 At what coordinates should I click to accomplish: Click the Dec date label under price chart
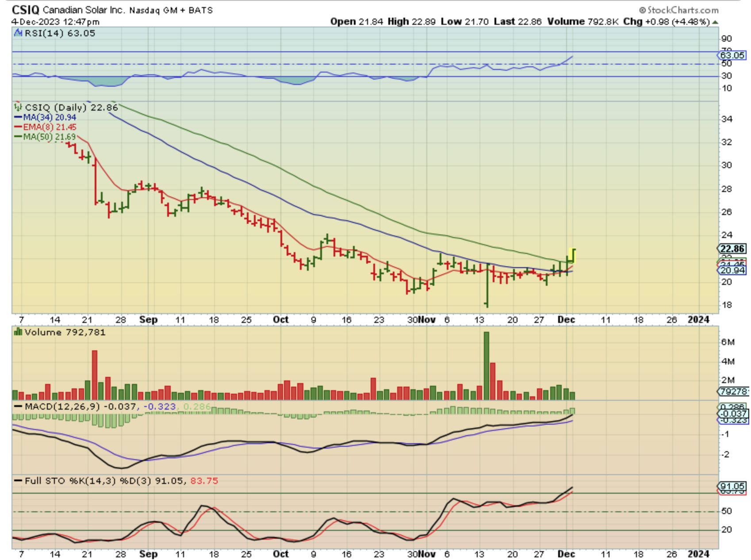click(x=566, y=319)
